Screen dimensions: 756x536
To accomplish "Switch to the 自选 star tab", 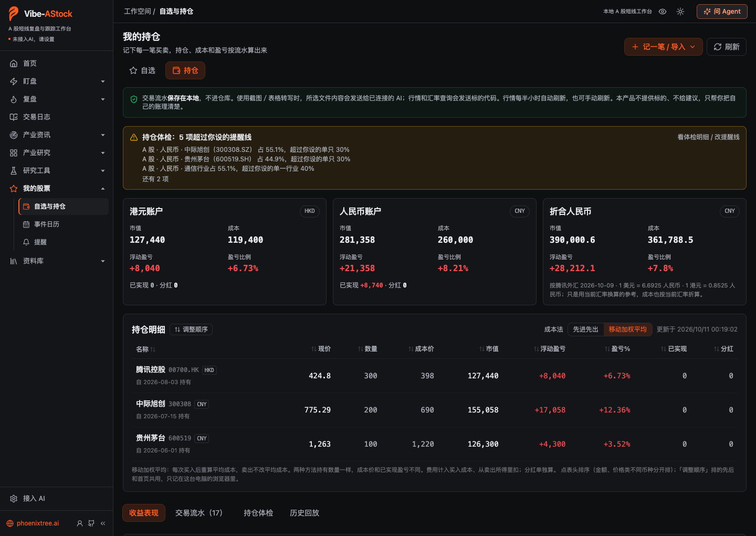I will [x=142, y=70].
